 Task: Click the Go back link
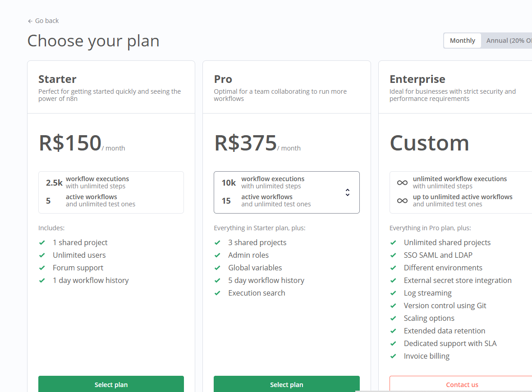[43, 21]
